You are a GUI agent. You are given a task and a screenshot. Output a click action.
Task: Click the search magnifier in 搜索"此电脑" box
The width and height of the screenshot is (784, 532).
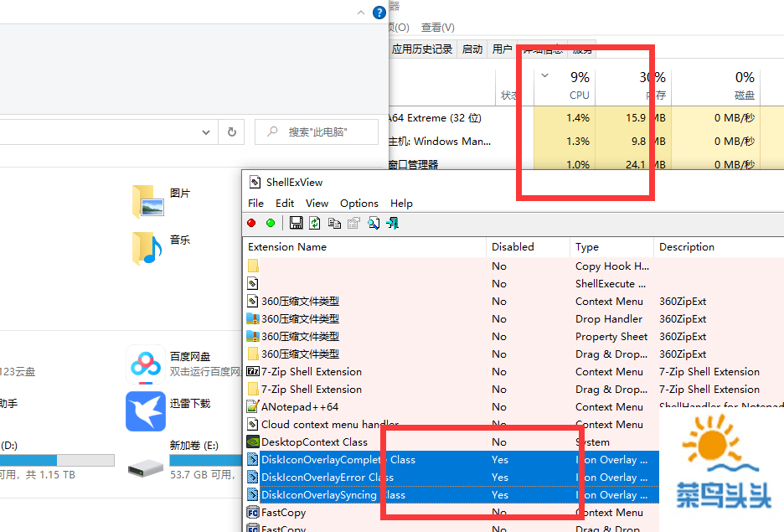(272, 132)
